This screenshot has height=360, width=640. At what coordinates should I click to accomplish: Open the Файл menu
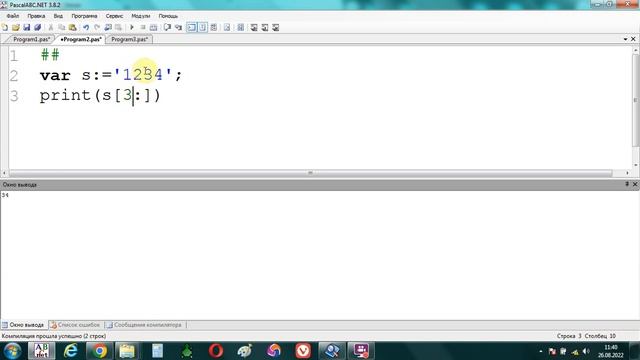(13, 16)
